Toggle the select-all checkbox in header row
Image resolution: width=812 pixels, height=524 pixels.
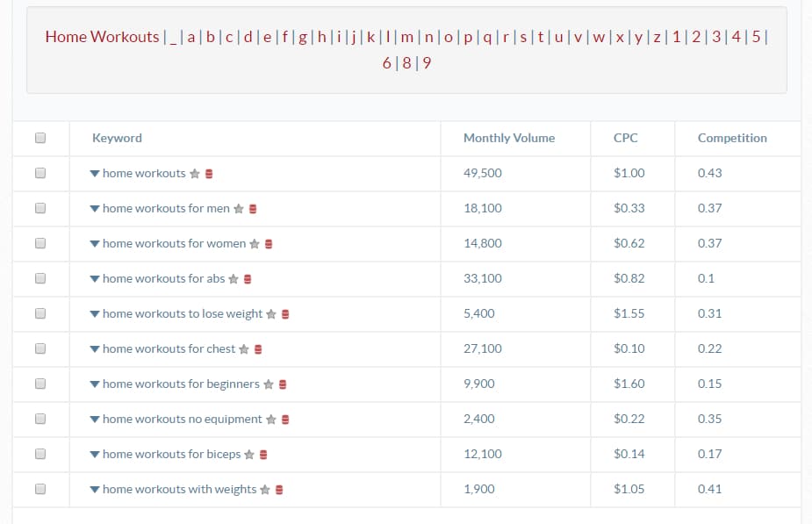tap(40, 138)
